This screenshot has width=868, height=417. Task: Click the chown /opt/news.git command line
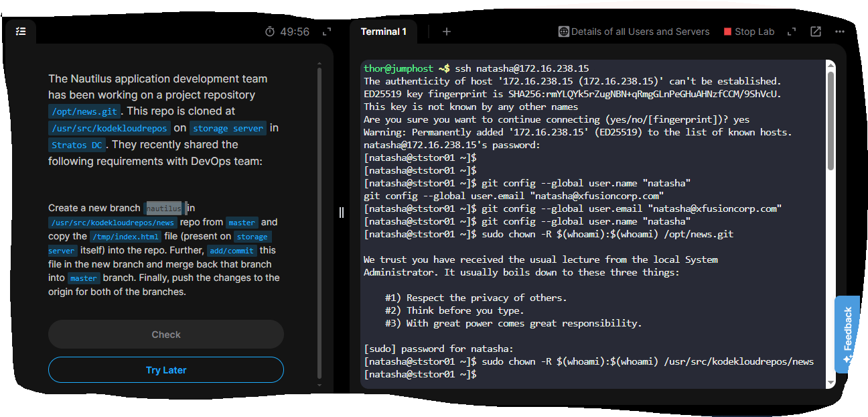pos(549,234)
